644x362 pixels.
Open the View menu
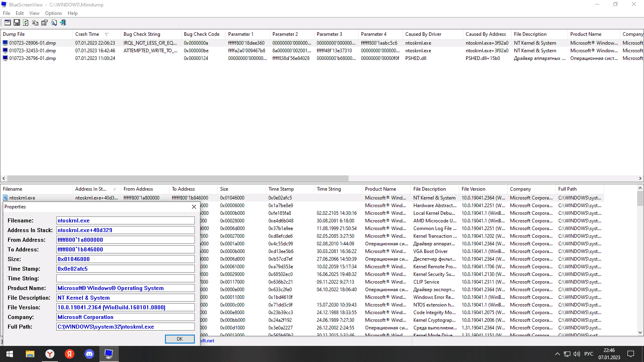[34, 13]
